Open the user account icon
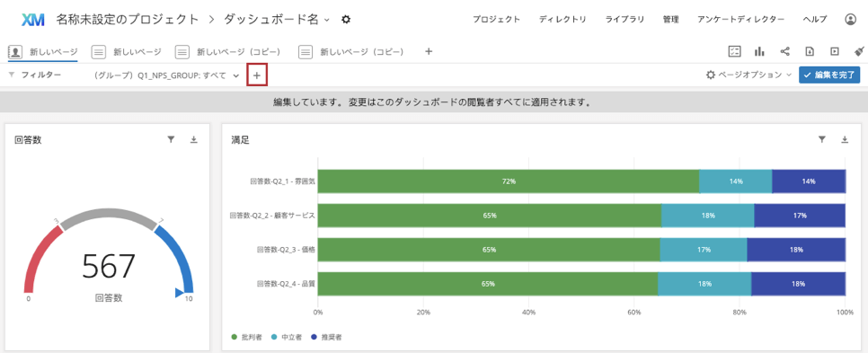The width and height of the screenshot is (868, 353). (x=850, y=20)
